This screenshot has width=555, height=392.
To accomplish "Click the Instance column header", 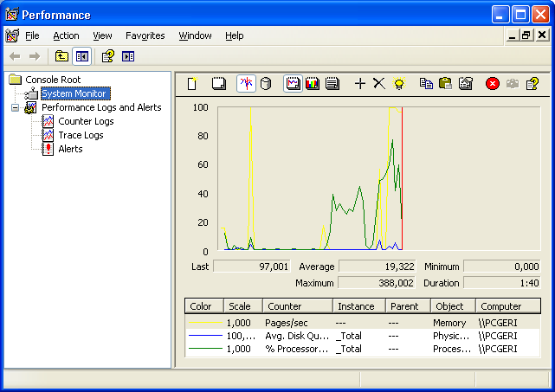I will [x=359, y=306].
